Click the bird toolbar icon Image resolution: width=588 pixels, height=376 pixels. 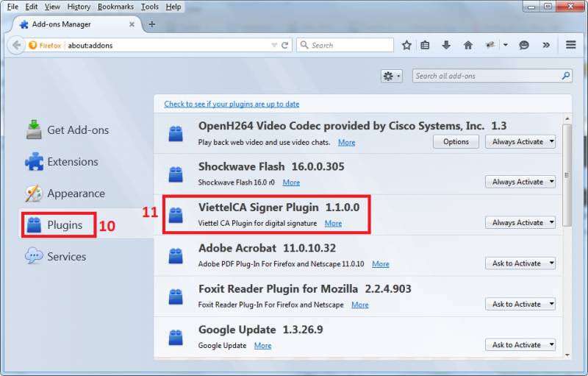[490, 45]
